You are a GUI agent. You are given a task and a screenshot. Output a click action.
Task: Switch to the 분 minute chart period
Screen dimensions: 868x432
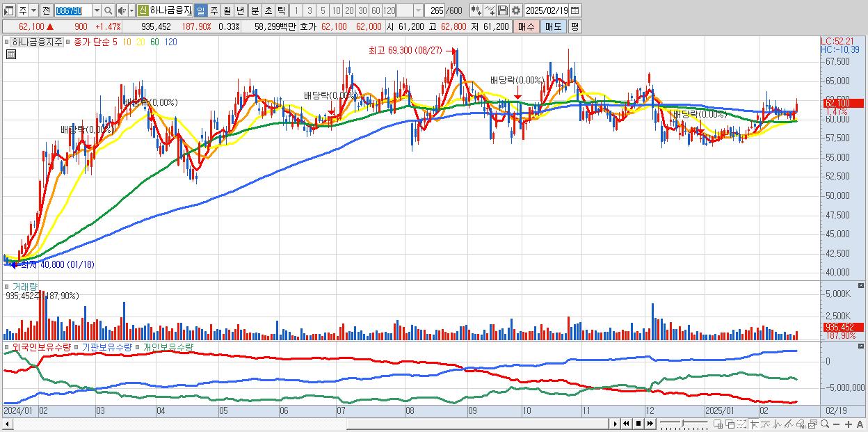tap(255, 10)
